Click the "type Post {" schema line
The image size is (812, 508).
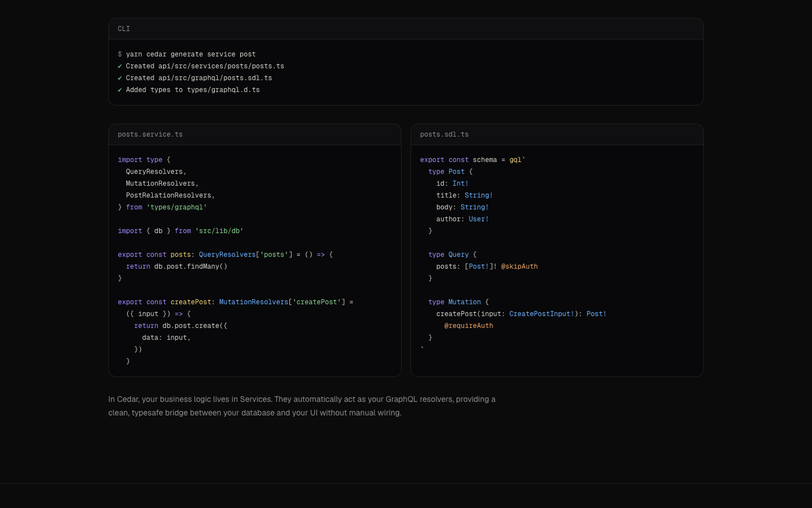451,172
